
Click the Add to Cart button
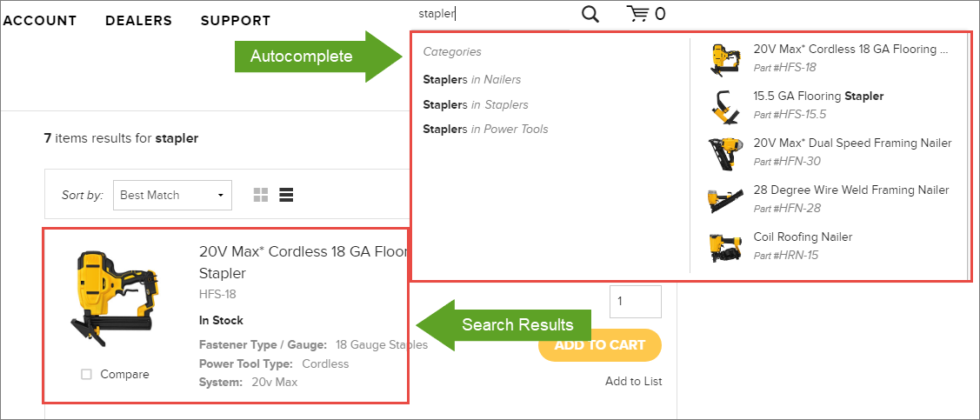point(599,345)
